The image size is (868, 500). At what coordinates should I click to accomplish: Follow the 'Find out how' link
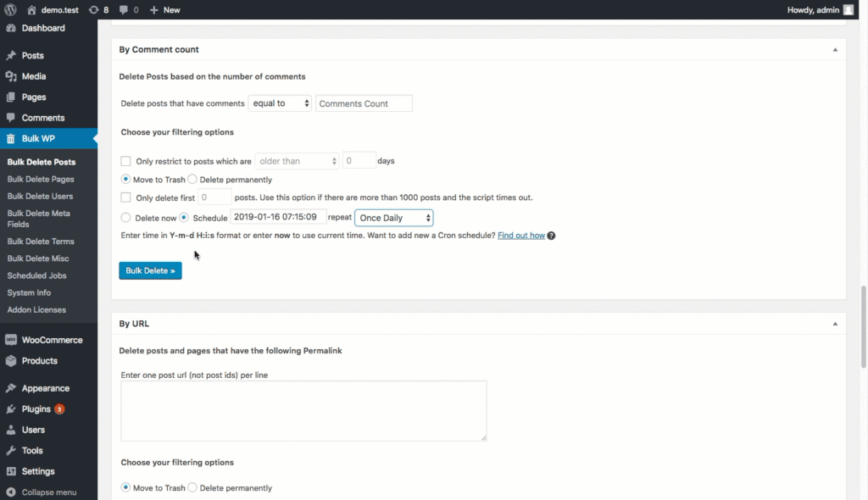click(520, 236)
